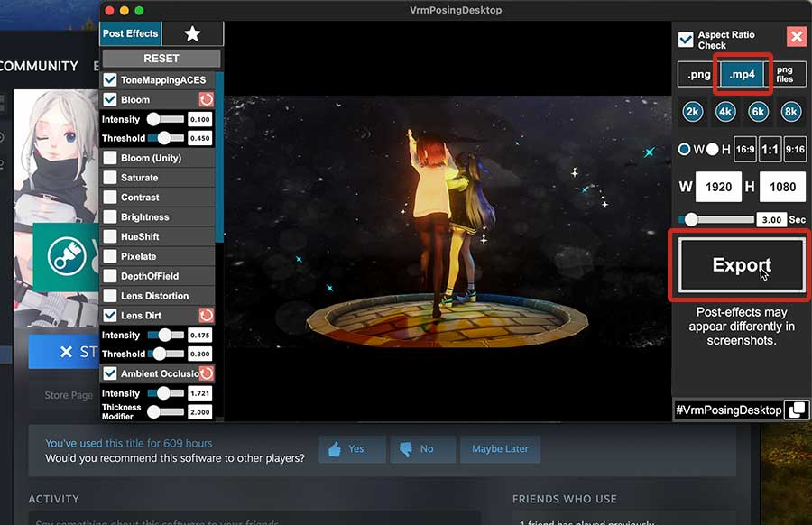This screenshot has width=812, height=525.
Task: Click the 3D scene preview viewport
Action: click(x=448, y=222)
